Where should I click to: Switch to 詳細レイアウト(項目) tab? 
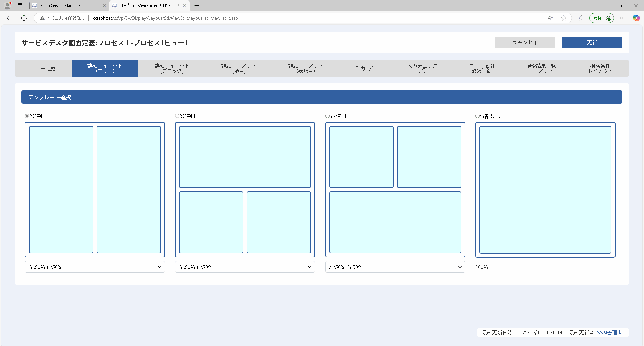(239, 68)
